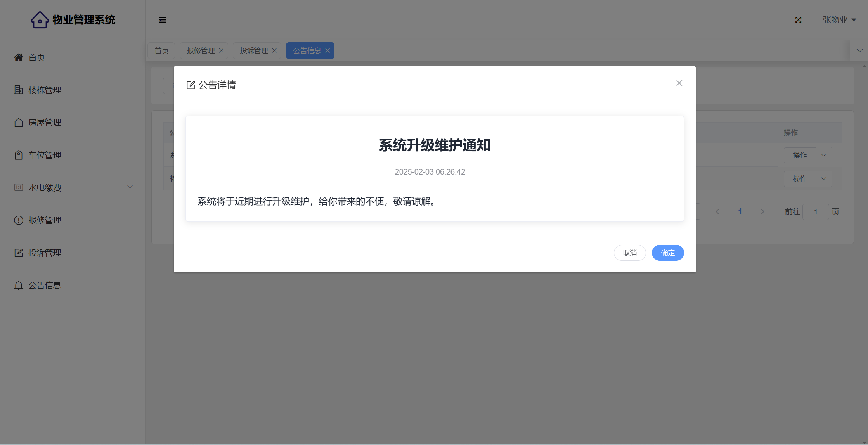Click the fullscreen toggle icon
Screen dimensions: 868x445
pyautogui.click(x=798, y=20)
